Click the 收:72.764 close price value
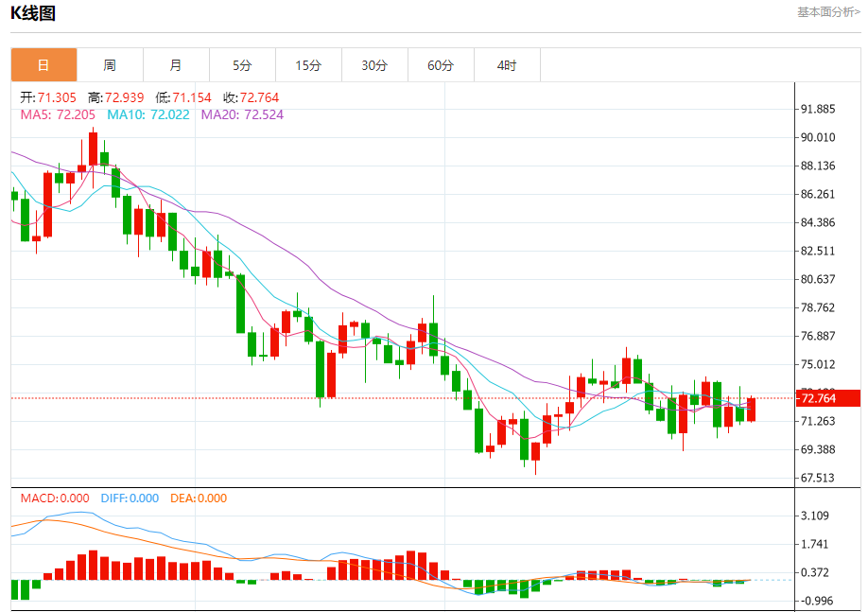The height and width of the screenshot is (612, 868). pos(252,98)
